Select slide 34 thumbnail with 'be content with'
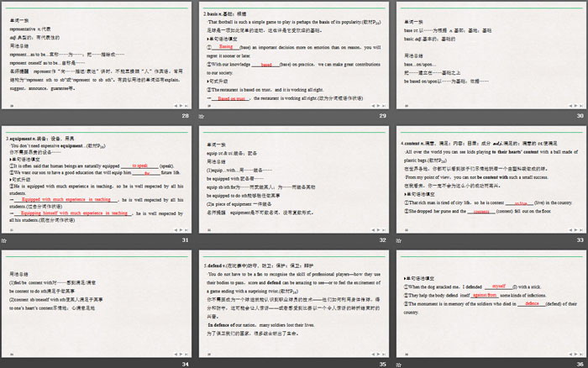The image size is (588, 368). tap(97, 304)
